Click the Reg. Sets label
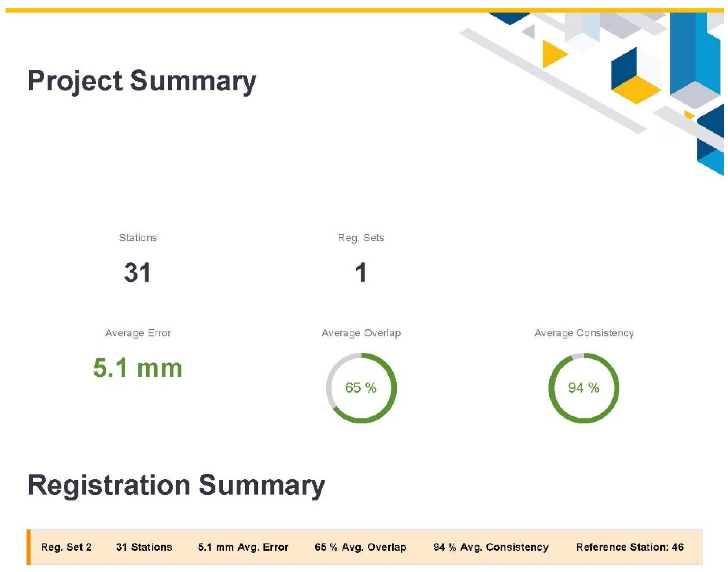The width and height of the screenshot is (728, 572). (x=361, y=238)
